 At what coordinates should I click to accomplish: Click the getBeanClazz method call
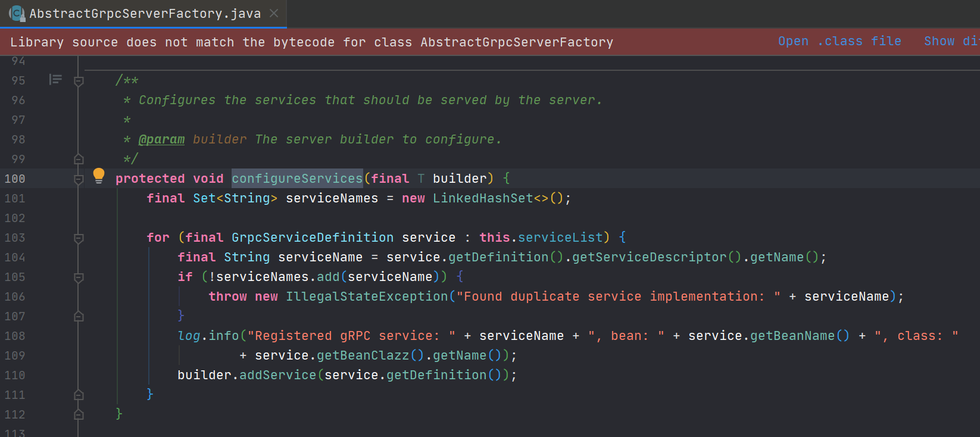363,355
